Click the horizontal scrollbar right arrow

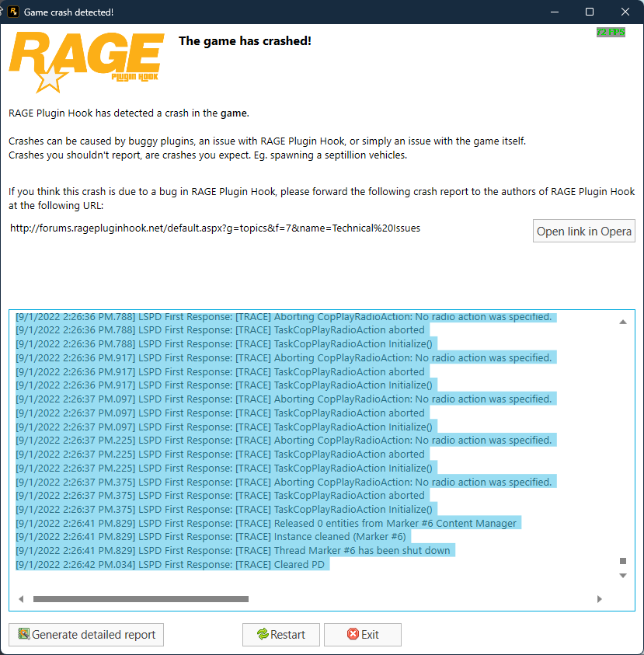coord(599,599)
